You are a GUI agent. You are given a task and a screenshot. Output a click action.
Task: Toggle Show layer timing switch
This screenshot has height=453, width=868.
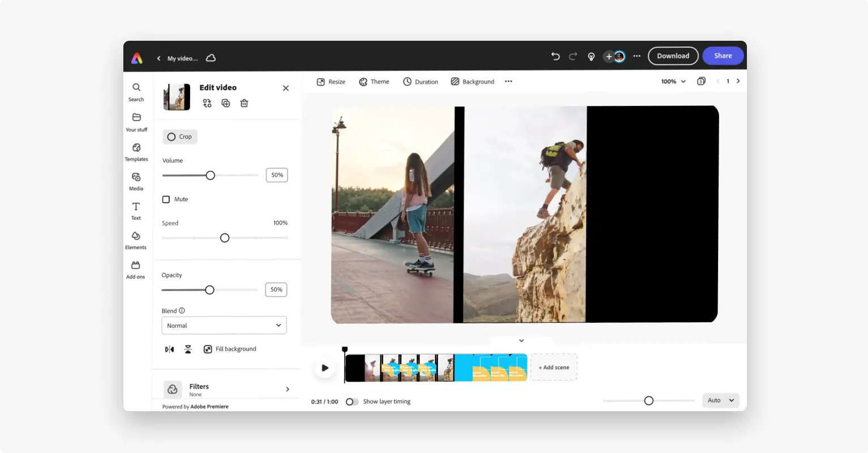[352, 401]
